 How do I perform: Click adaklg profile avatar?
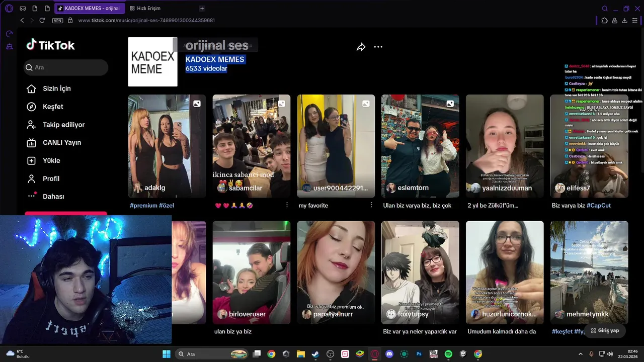[x=137, y=188]
